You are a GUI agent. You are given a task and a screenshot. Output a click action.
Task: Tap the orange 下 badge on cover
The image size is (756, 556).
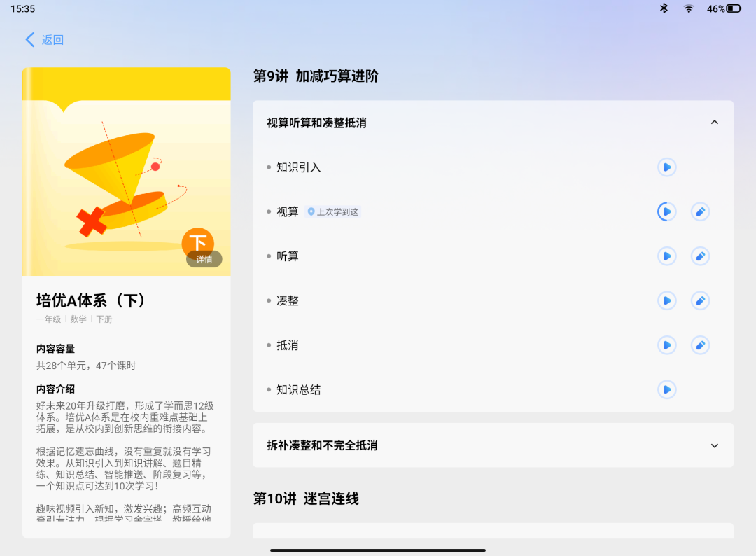pos(197,242)
